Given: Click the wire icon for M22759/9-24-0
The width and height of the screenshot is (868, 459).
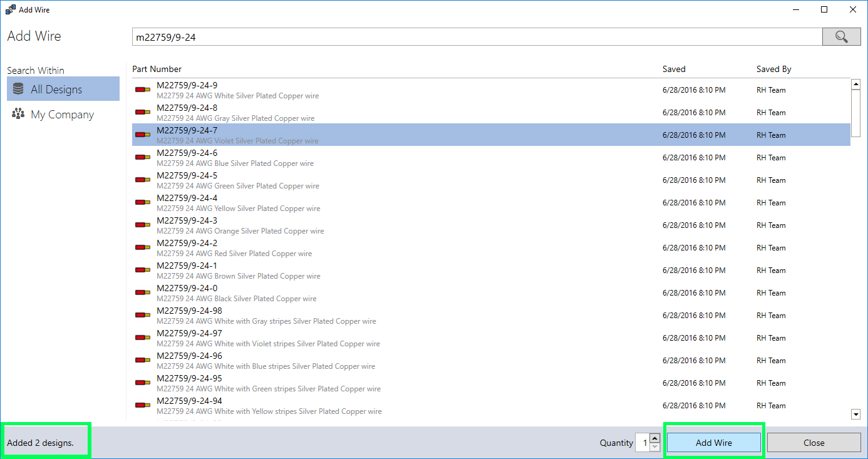Looking at the screenshot, I should pos(143,293).
